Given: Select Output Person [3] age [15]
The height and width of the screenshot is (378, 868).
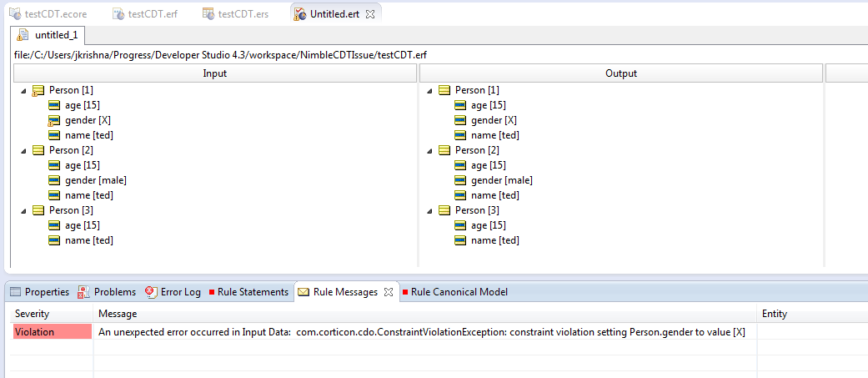Looking at the screenshot, I should coord(488,225).
